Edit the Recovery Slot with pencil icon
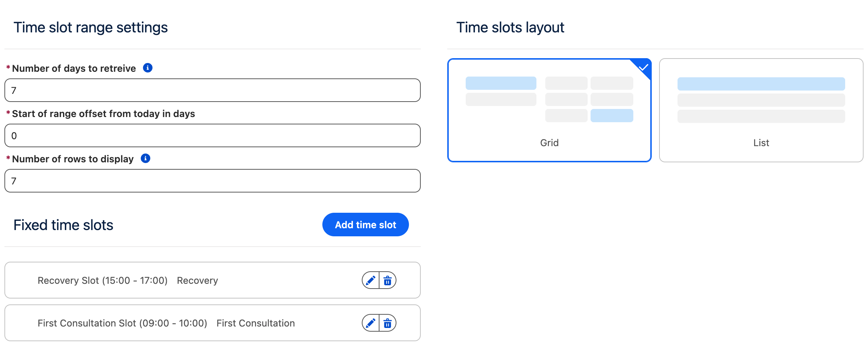 (x=371, y=280)
